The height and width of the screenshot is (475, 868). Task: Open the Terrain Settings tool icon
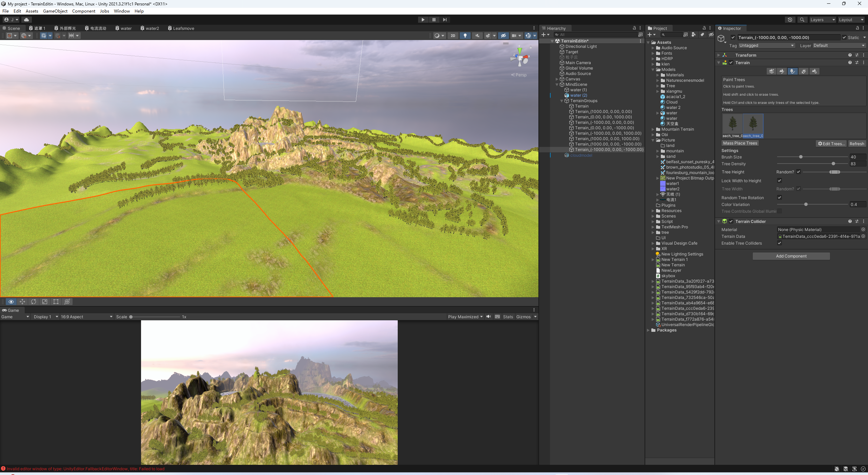coord(814,71)
